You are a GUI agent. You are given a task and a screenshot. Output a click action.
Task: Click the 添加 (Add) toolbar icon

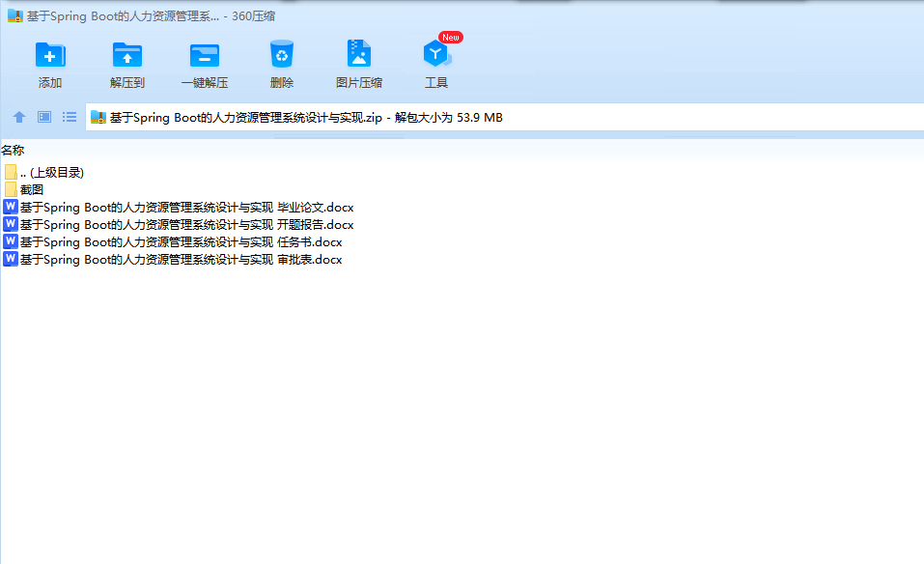[x=50, y=55]
